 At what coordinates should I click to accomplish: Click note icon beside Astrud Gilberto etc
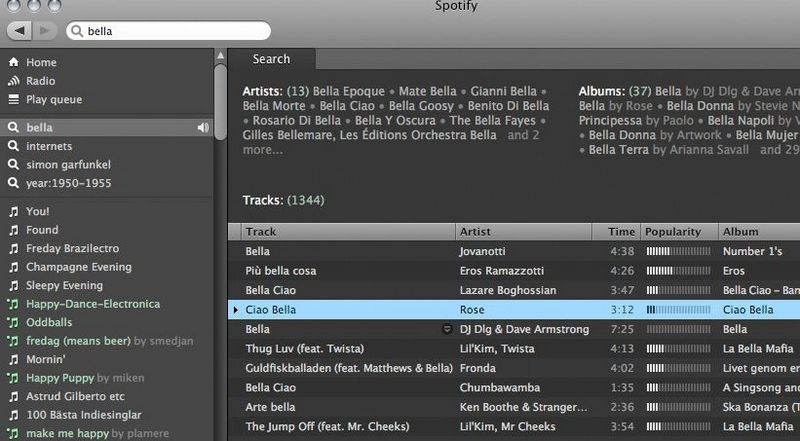(14, 397)
